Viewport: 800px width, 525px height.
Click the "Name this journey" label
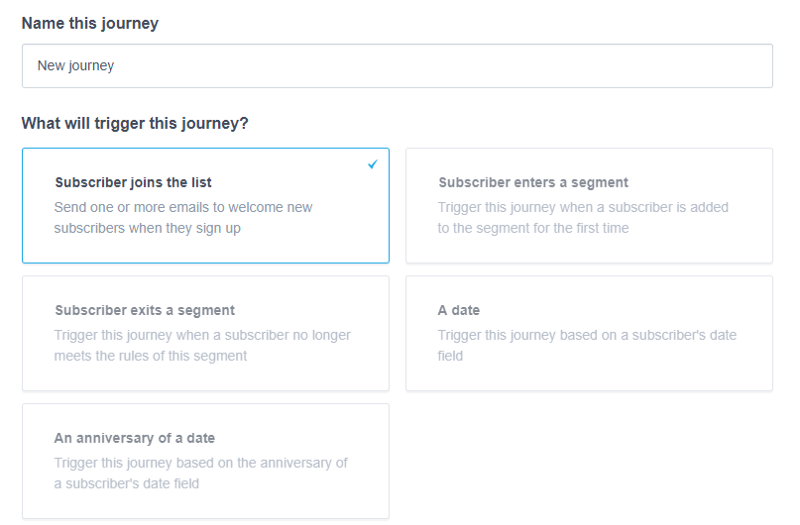[90, 23]
